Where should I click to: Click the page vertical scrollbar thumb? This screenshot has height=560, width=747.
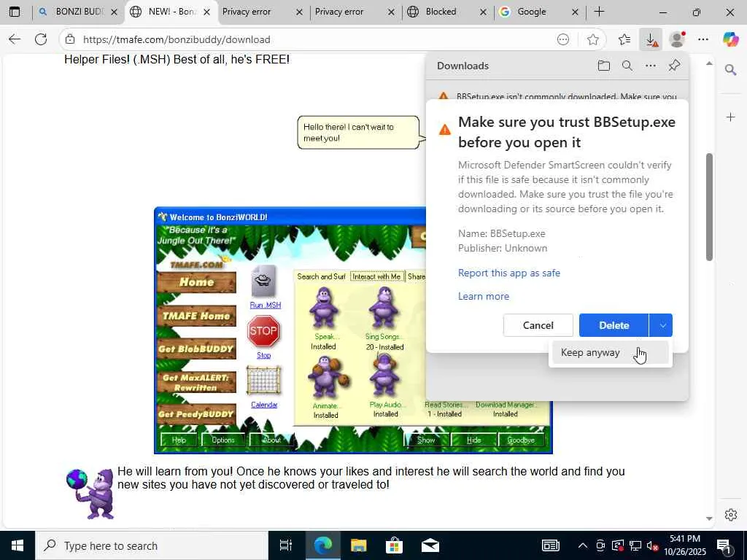(x=709, y=207)
